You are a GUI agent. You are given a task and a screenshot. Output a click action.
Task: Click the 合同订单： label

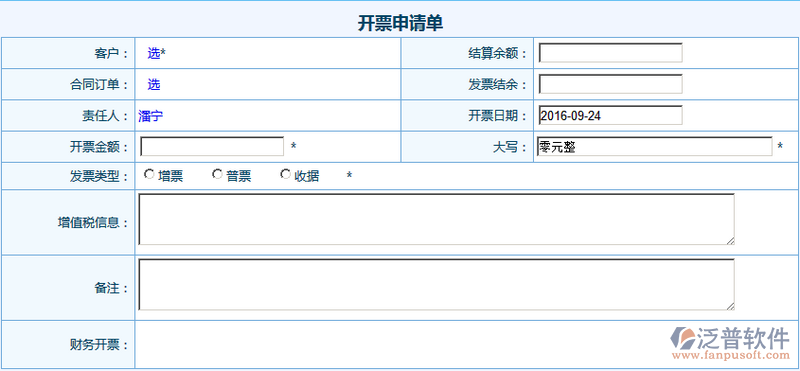tap(99, 85)
